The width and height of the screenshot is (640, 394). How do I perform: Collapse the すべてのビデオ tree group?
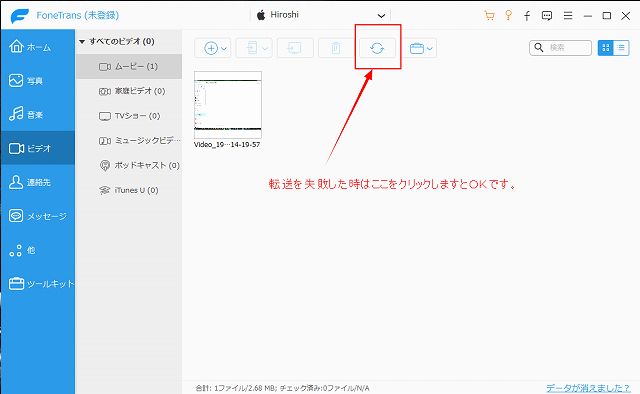[82, 42]
